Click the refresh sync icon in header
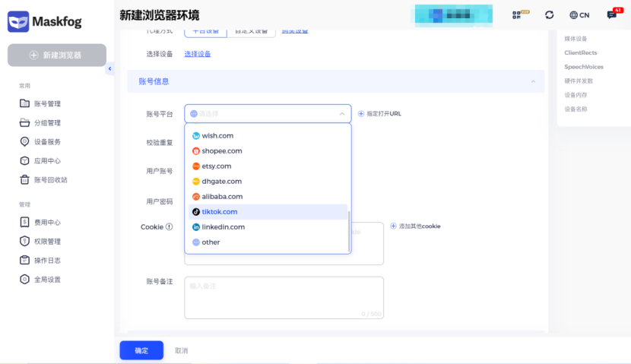Image resolution: width=631 pixels, height=364 pixels. (550, 15)
